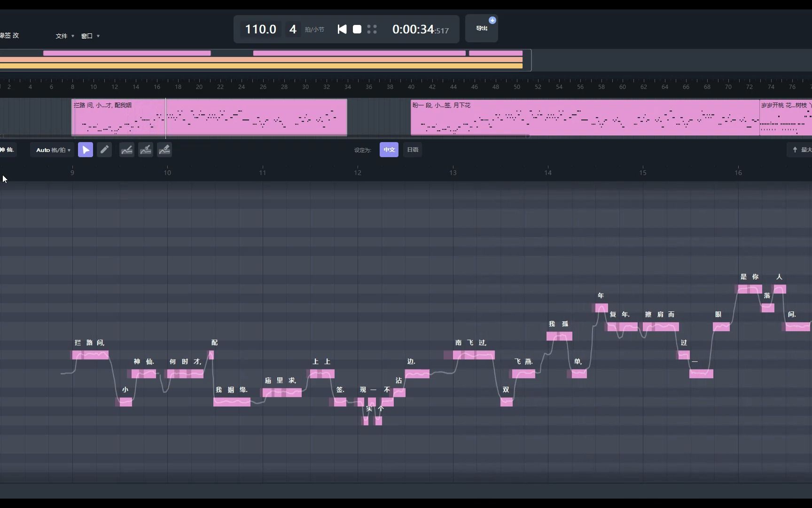Set lyric language to 中文
Image resolution: width=812 pixels, height=508 pixels.
click(x=389, y=150)
